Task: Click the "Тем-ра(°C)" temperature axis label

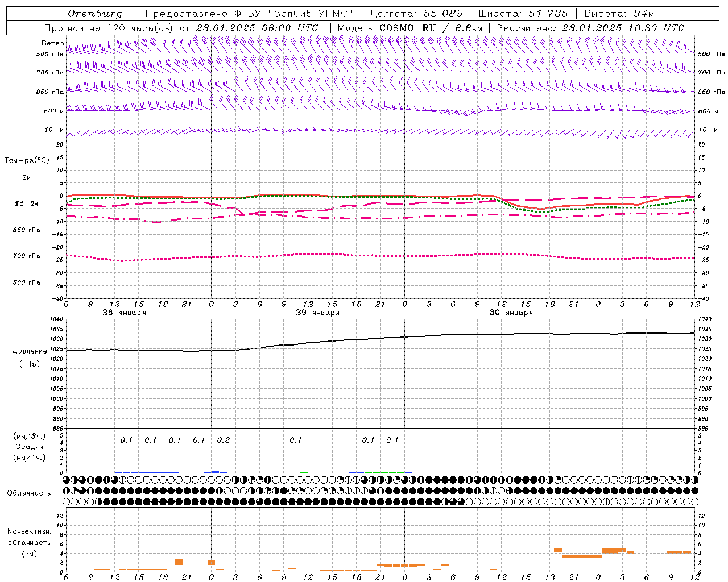Action: click(x=27, y=161)
